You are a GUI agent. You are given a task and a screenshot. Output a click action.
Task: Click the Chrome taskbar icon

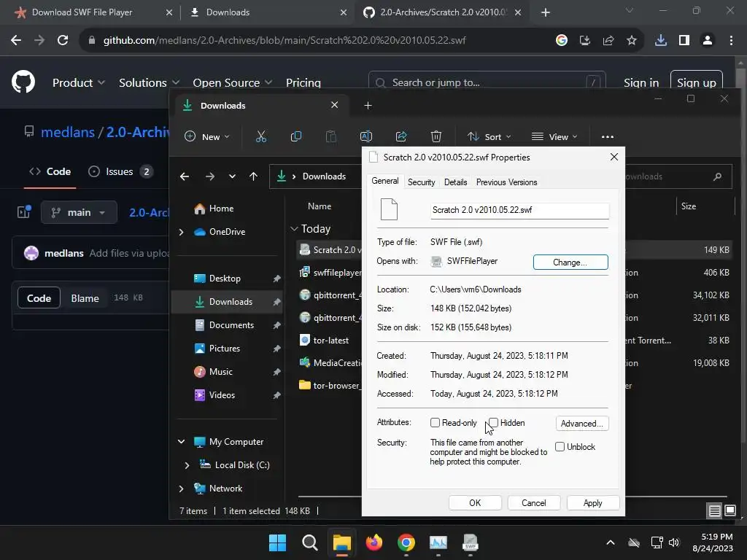coord(406,542)
